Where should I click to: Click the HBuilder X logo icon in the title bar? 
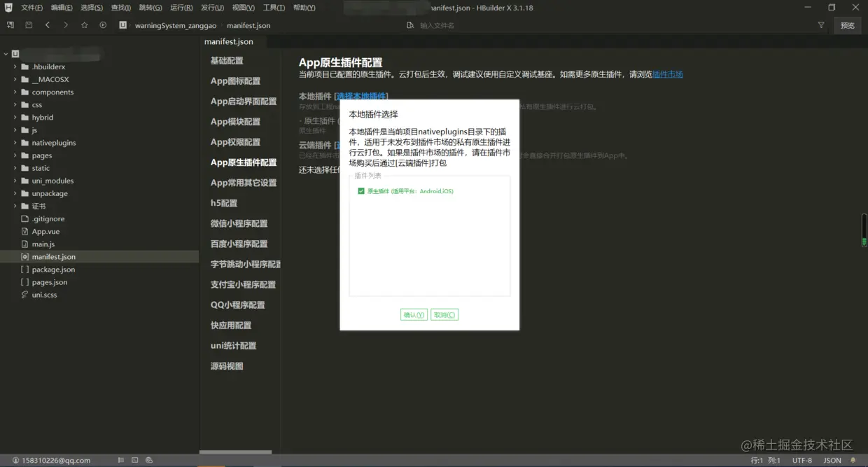coord(8,8)
